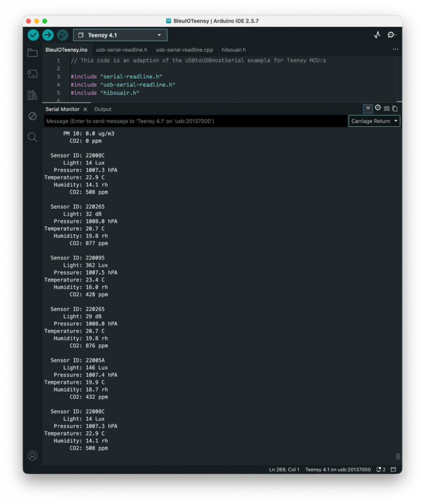Open Boards Manager in sidebar

click(32, 74)
